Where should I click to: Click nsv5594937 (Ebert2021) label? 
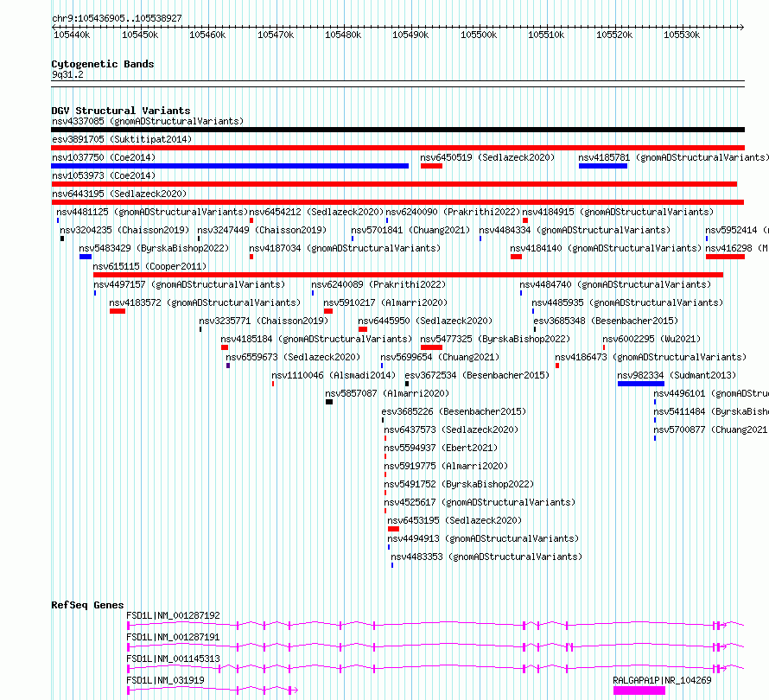[x=441, y=448]
